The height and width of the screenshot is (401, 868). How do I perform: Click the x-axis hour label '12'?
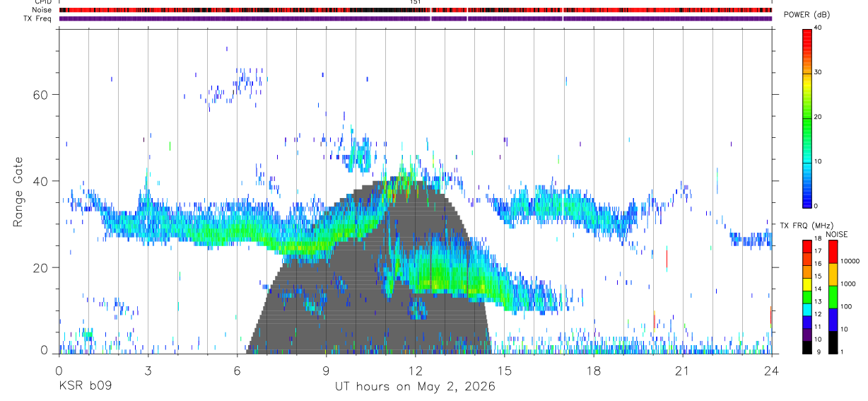(415, 370)
